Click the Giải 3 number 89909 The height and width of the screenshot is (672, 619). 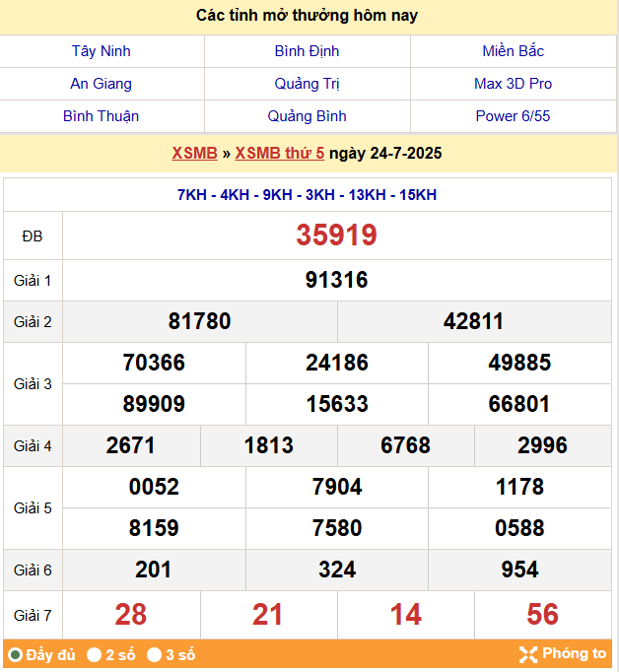click(x=154, y=404)
